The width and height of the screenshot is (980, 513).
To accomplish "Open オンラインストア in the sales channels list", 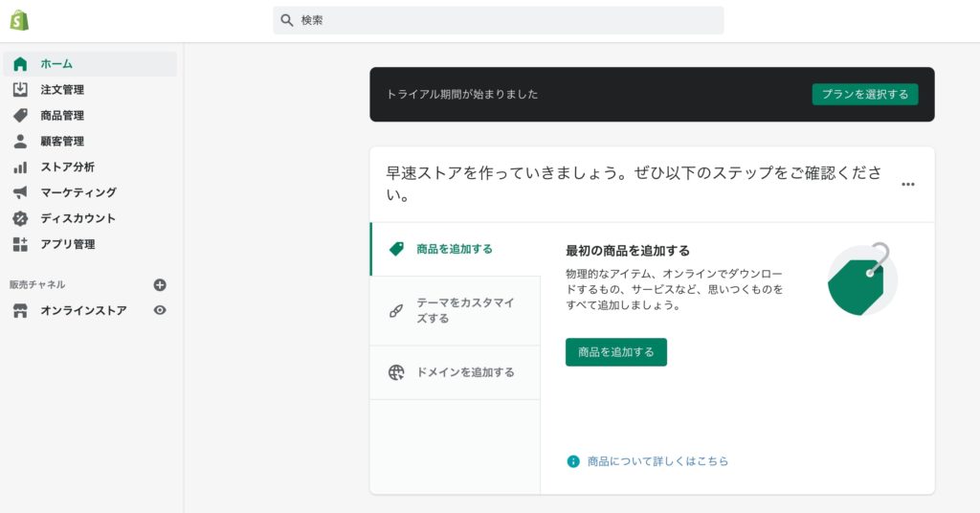I will 83,310.
